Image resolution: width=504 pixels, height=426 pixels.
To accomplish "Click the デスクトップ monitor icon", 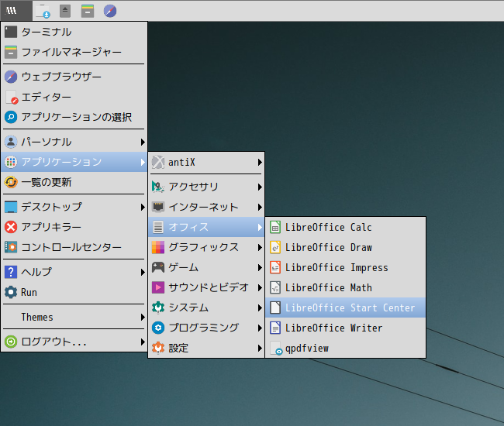I will [11, 207].
